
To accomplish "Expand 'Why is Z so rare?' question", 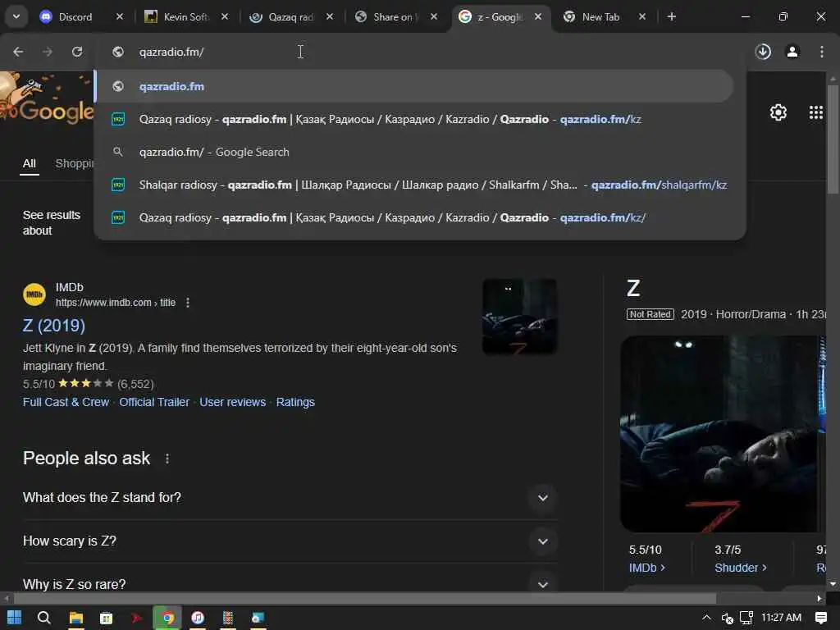I will click(543, 584).
